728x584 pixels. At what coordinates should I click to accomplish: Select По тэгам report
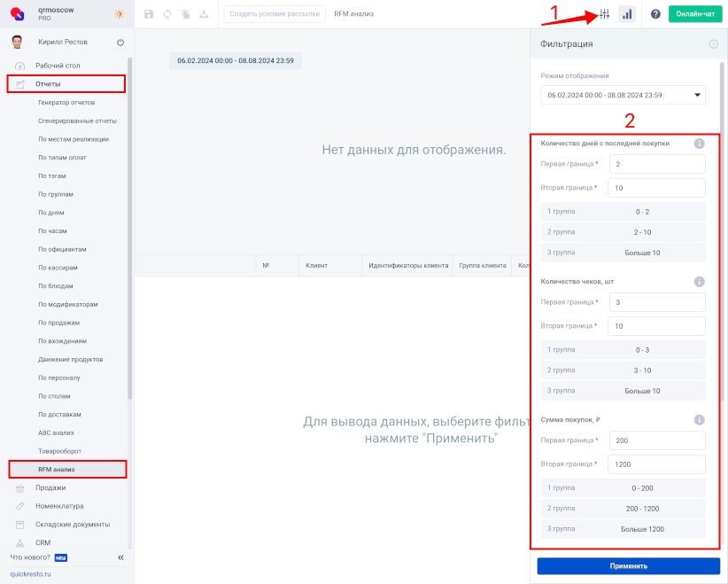pyautogui.click(x=52, y=175)
